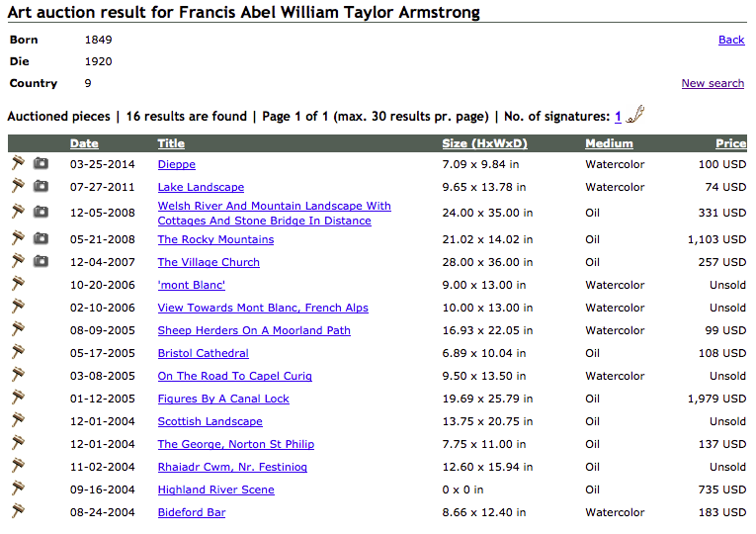View the camera icon for Welsh River landscape
Screen dimensions: 756x534
coord(41,212)
